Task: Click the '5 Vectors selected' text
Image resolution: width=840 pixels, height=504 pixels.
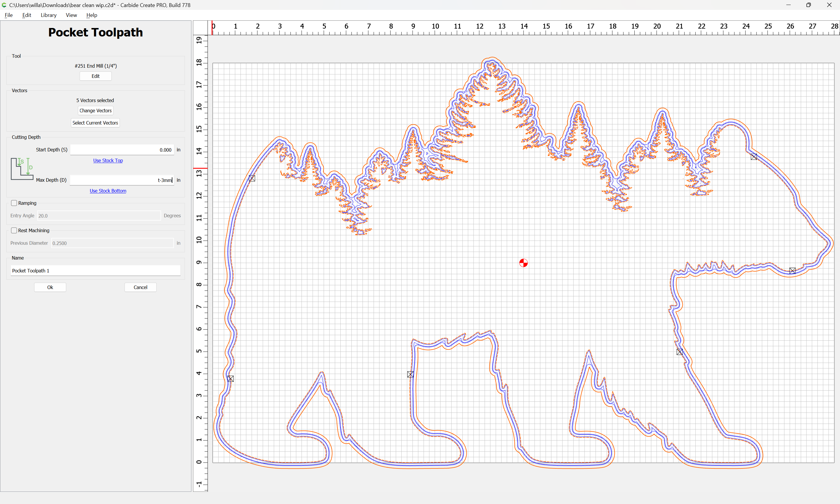Action: pos(95,100)
